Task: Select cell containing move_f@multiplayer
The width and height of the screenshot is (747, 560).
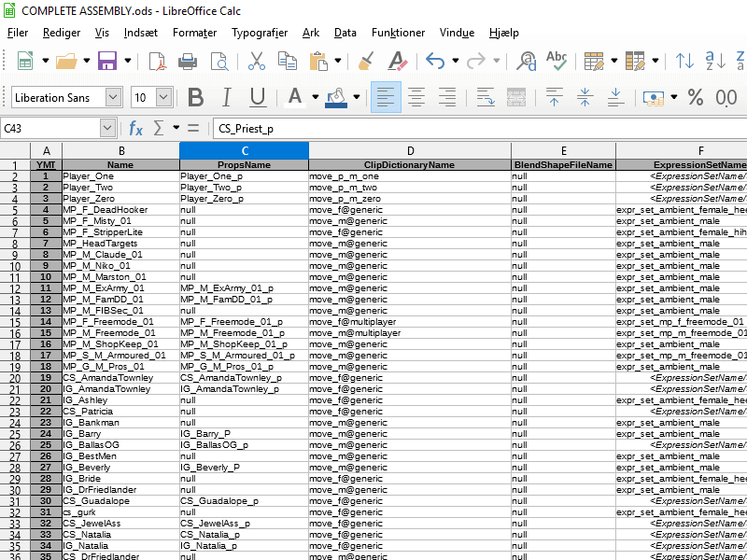Action: point(410,322)
